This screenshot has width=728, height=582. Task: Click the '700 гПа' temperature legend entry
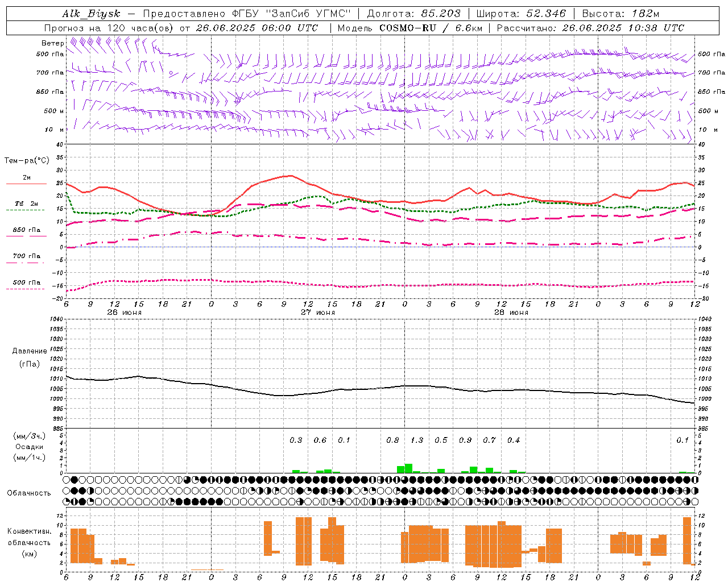coord(26,256)
